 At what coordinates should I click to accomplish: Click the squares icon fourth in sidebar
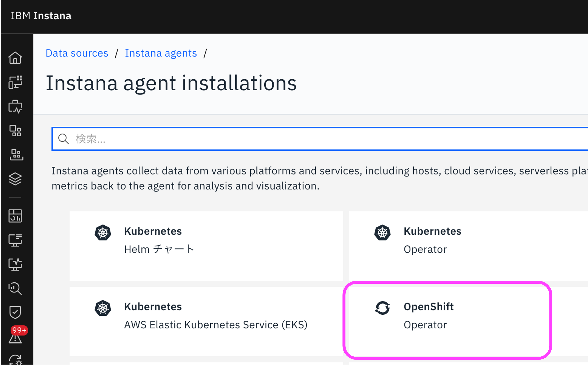tap(15, 131)
